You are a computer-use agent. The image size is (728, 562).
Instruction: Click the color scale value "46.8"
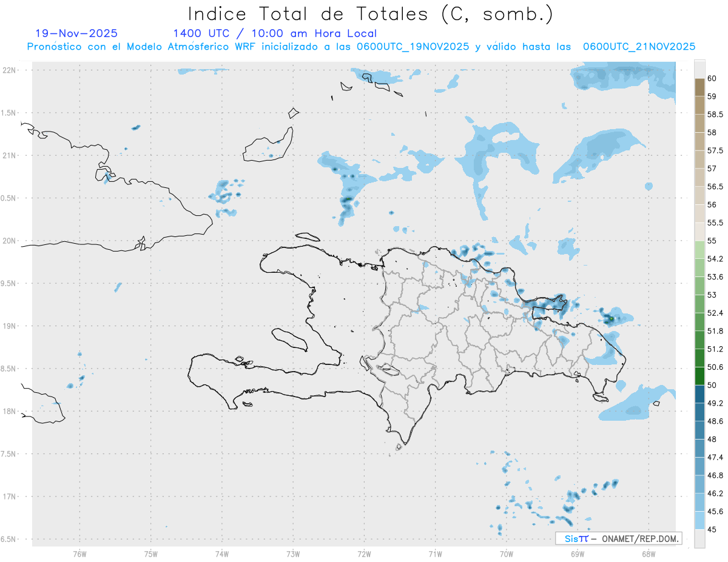pos(715,475)
